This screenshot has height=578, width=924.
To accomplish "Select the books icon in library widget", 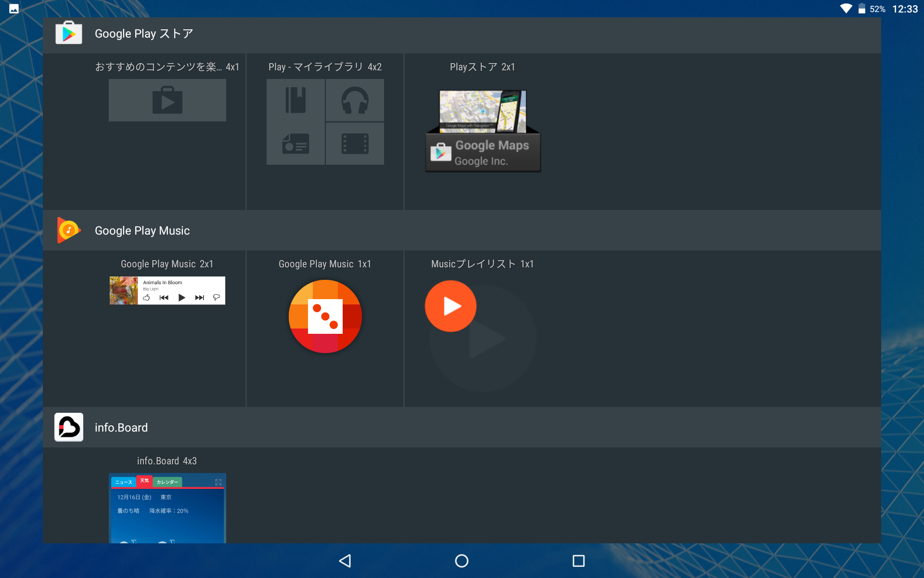I will pos(295,100).
